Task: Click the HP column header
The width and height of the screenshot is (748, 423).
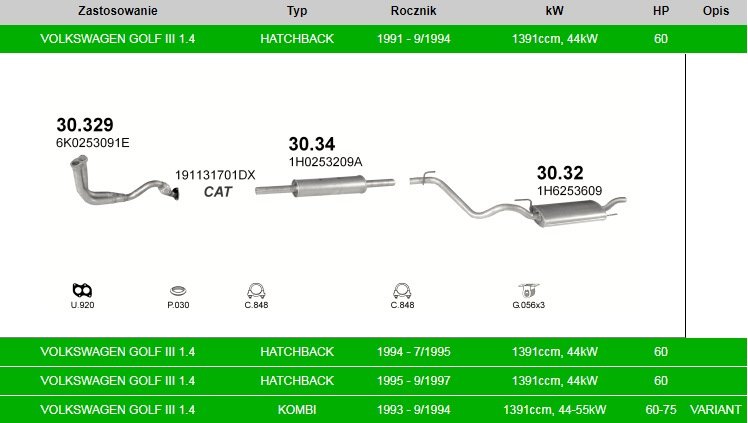Action: [661, 11]
